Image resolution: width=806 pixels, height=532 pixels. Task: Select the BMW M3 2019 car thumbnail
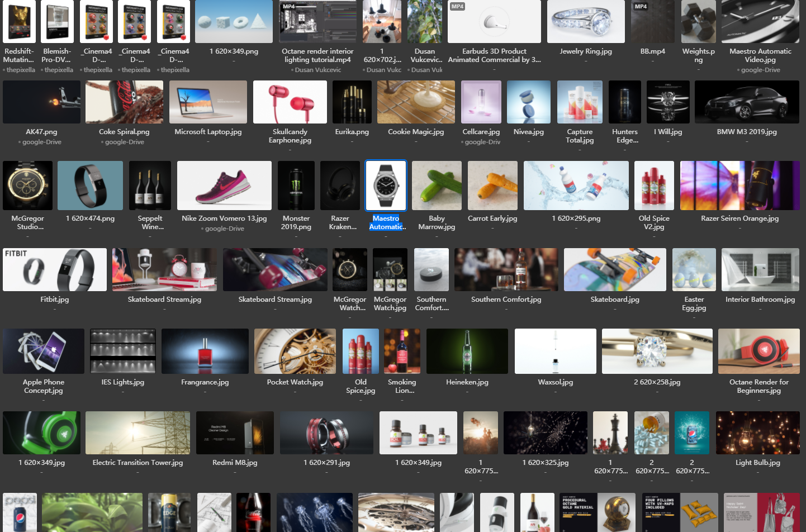747,102
